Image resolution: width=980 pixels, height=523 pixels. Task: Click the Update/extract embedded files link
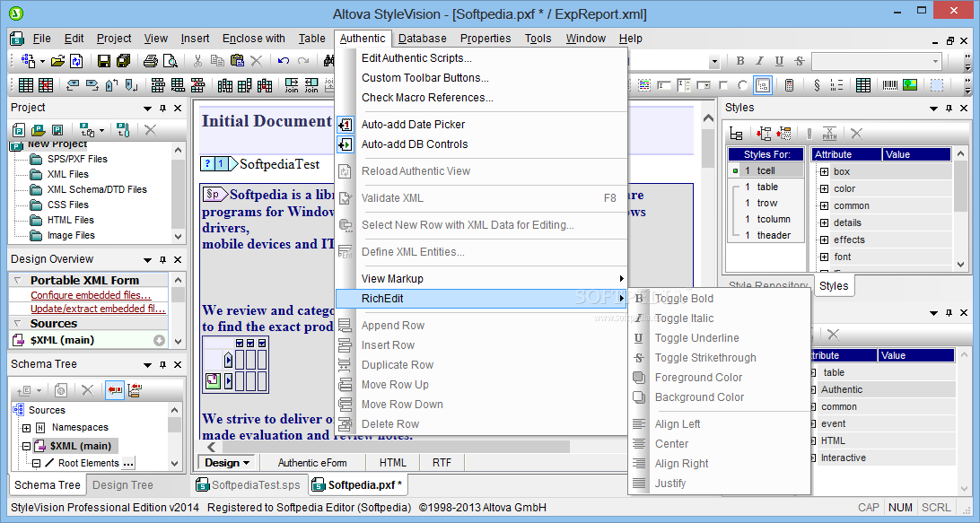pyautogui.click(x=98, y=309)
